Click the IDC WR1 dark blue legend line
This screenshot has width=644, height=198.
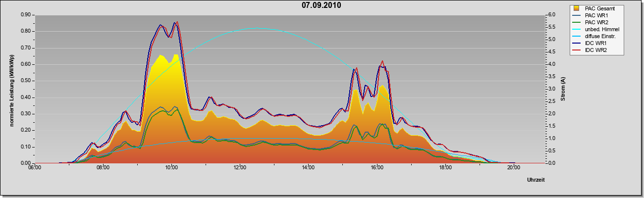[x=577, y=43]
